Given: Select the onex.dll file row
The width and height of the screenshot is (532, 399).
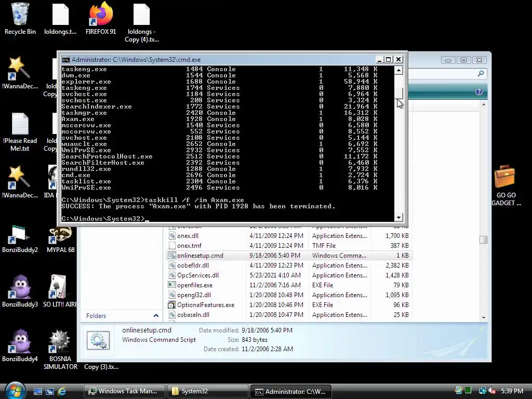Looking at the screenshot, I should pos(288,236).
